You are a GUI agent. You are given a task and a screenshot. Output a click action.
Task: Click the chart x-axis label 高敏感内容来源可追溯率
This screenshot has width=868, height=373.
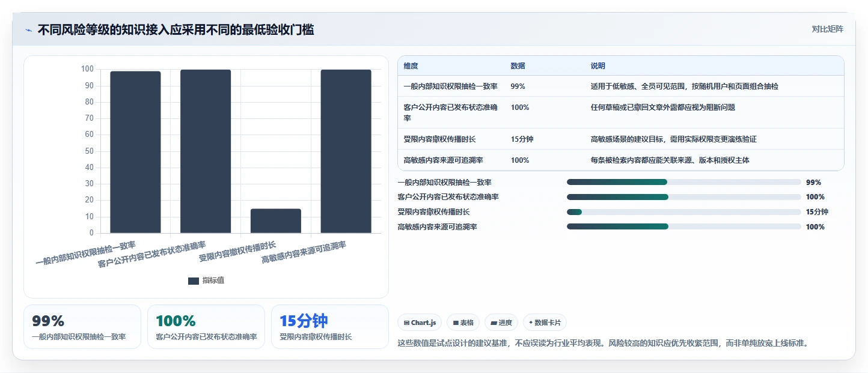[304, 253]
